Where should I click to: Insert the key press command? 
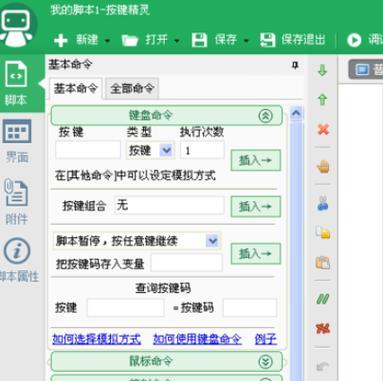[256, 160]
